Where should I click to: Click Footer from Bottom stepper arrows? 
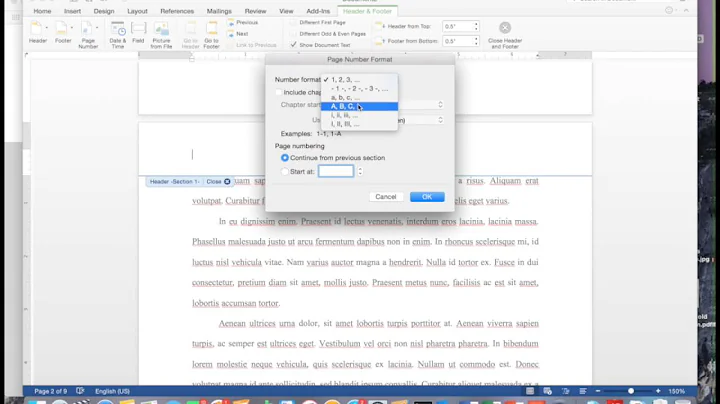tap(476, 41)
